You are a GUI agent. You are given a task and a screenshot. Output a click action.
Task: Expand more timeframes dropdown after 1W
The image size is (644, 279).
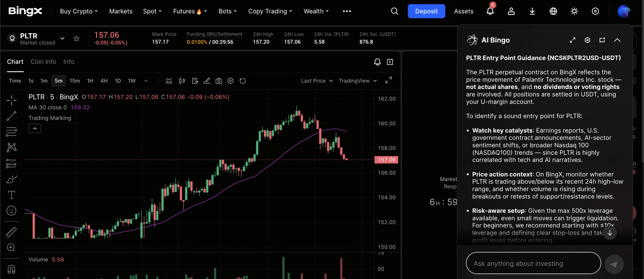[146, 81]
